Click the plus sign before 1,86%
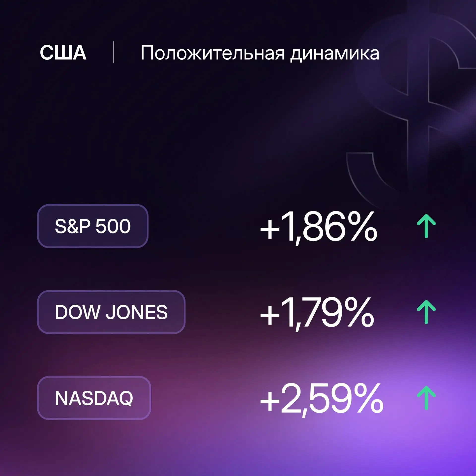Viewport: 476px width, 476px height. 270,230
